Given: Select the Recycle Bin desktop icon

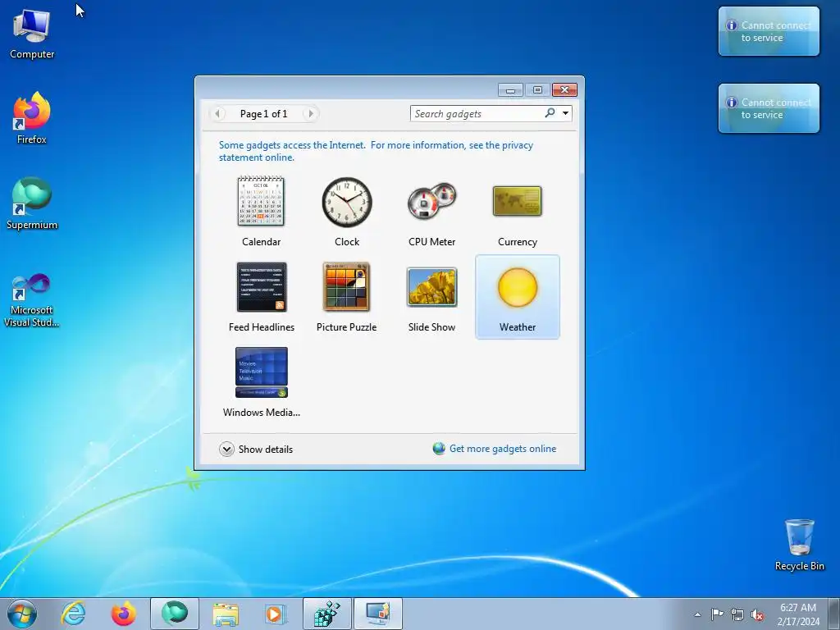Looking at the screenshot, I should pyautogui.click(x=799, y=545).
